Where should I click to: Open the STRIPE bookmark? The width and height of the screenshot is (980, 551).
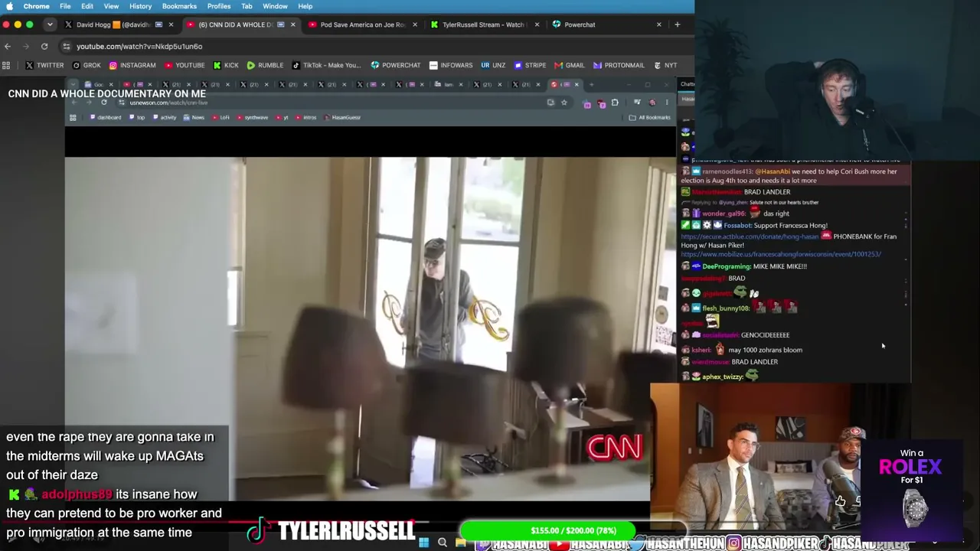click(x=530, y=65)
